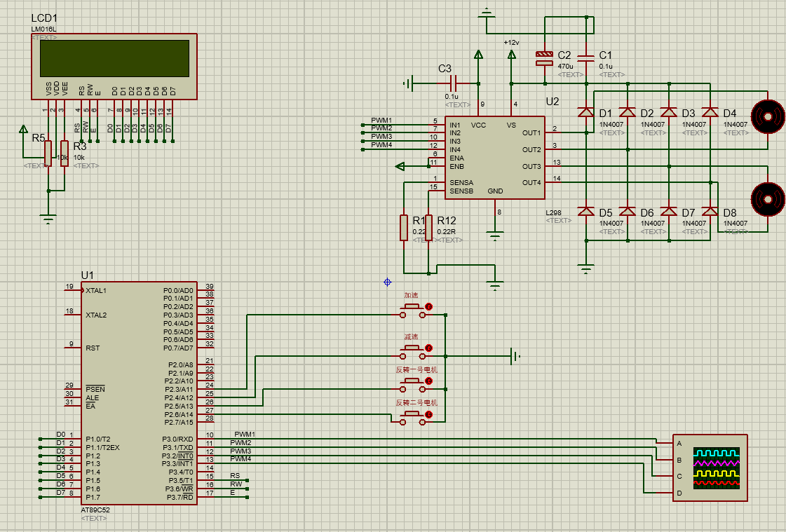Screen dimensions: 786x532
Task: Select the AT89C52 microcontroller U1 body
Action: (139, 393)
